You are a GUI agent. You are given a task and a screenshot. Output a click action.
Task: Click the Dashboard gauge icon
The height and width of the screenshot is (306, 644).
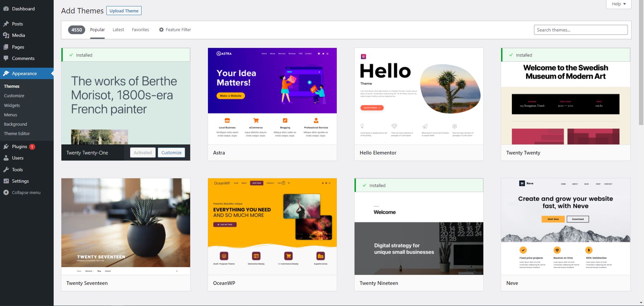tap(6, 9)
